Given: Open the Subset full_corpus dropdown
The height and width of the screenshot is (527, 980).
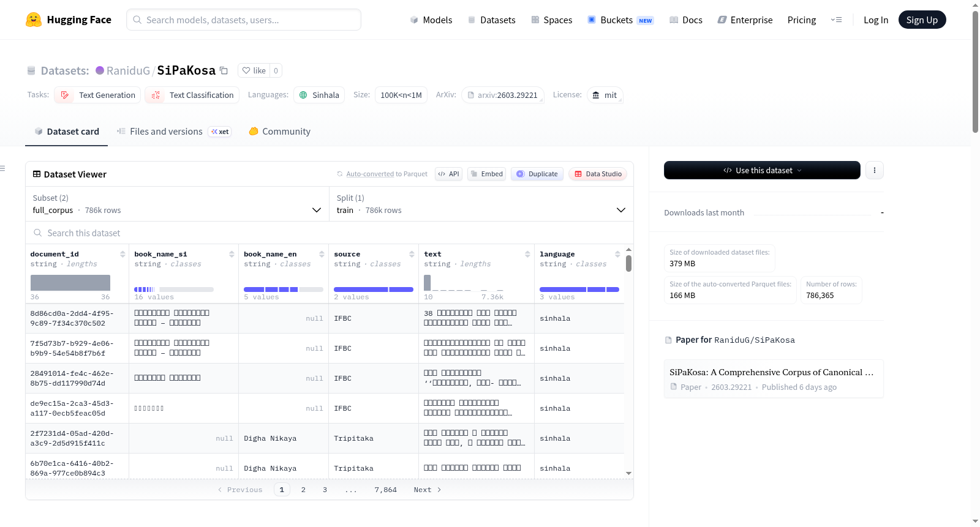Looking at the screenshot, I should coord(177,204).
